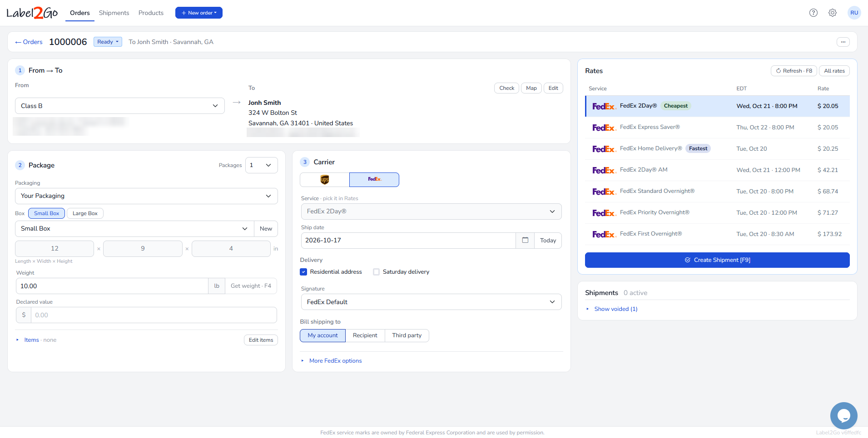868x438 pixels.
Task: Open the Packages count dropdown
Action: pos(261,165)
